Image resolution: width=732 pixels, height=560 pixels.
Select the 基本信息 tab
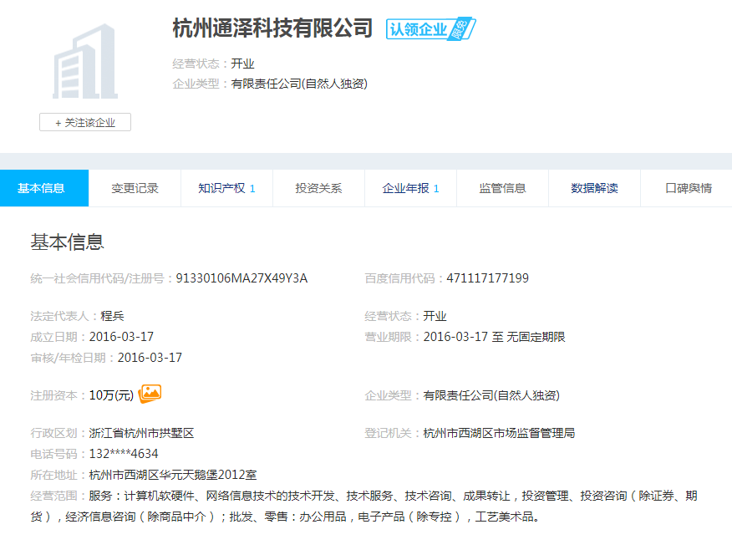43,188
